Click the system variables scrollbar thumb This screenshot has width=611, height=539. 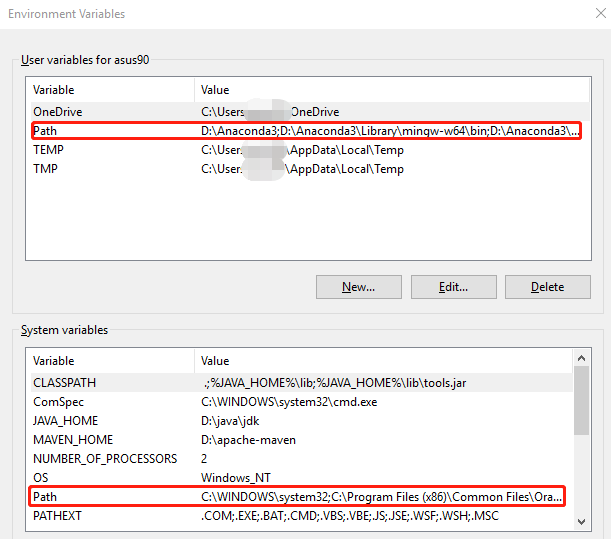tap(581, 401)
